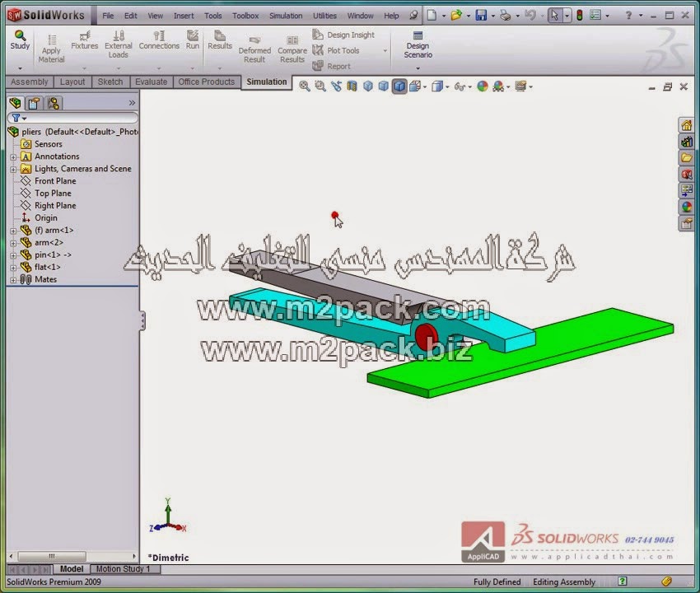Click Compare Results command

pyautogui.click(x=292, y=49)
